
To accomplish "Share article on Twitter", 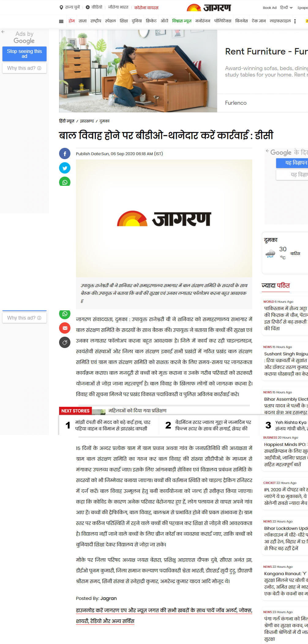I will (65, 168).
